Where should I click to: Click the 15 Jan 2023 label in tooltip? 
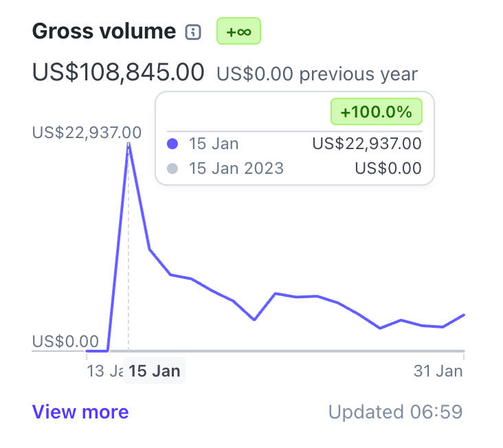[236, 168]
